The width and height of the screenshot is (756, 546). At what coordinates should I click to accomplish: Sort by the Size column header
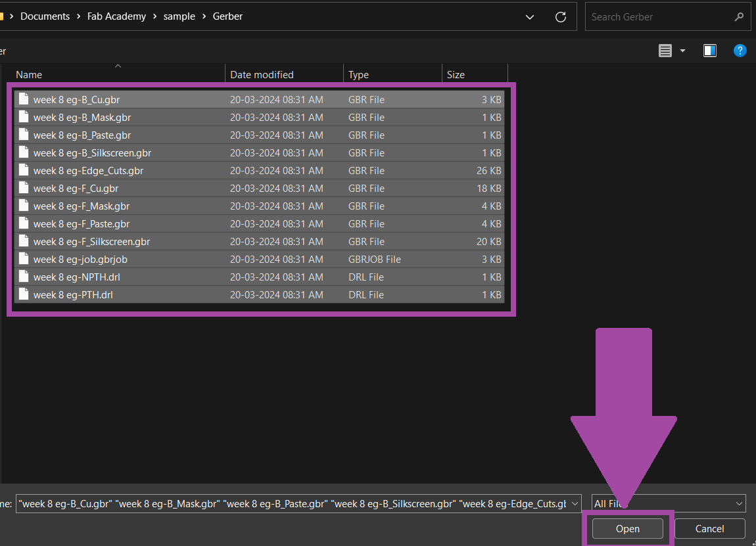pos(456,75)
